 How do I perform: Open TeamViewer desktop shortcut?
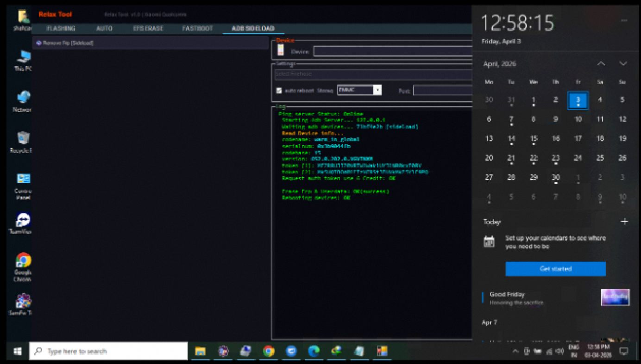(x=23, y=220)
